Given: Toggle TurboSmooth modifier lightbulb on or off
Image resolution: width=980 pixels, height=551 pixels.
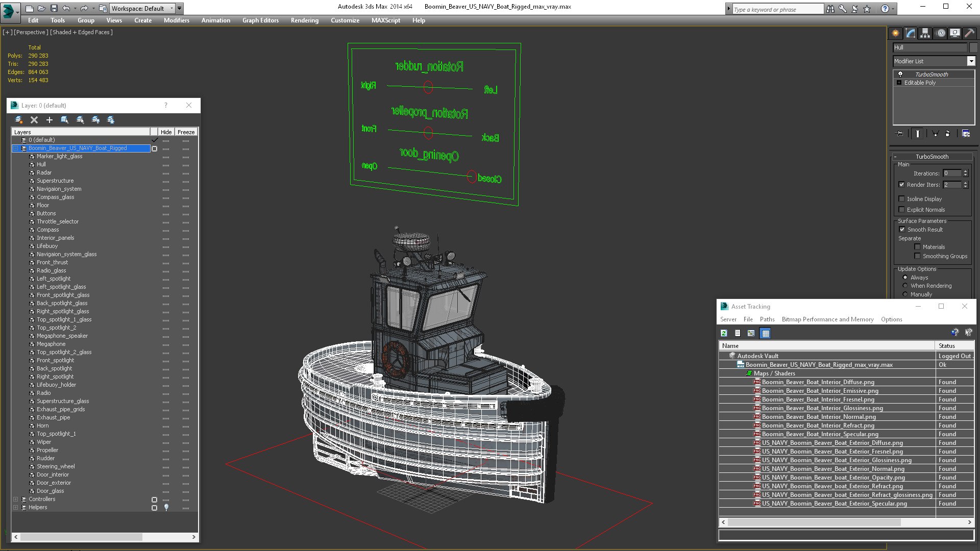Looking at the screenshot, I should coord(900,74).
